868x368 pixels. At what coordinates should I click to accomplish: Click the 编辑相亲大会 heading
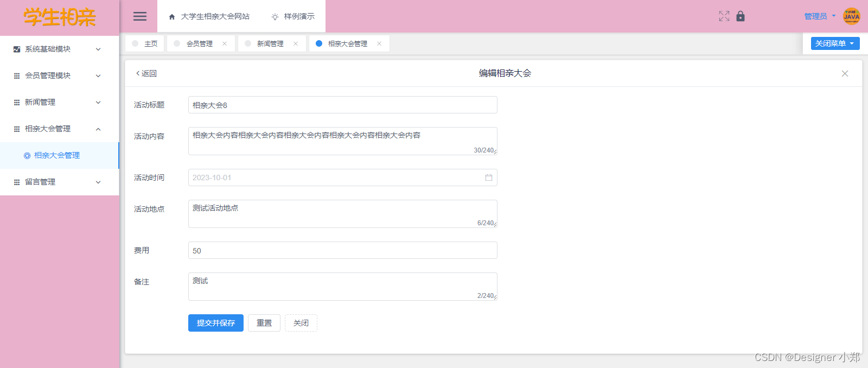[505, 73]
